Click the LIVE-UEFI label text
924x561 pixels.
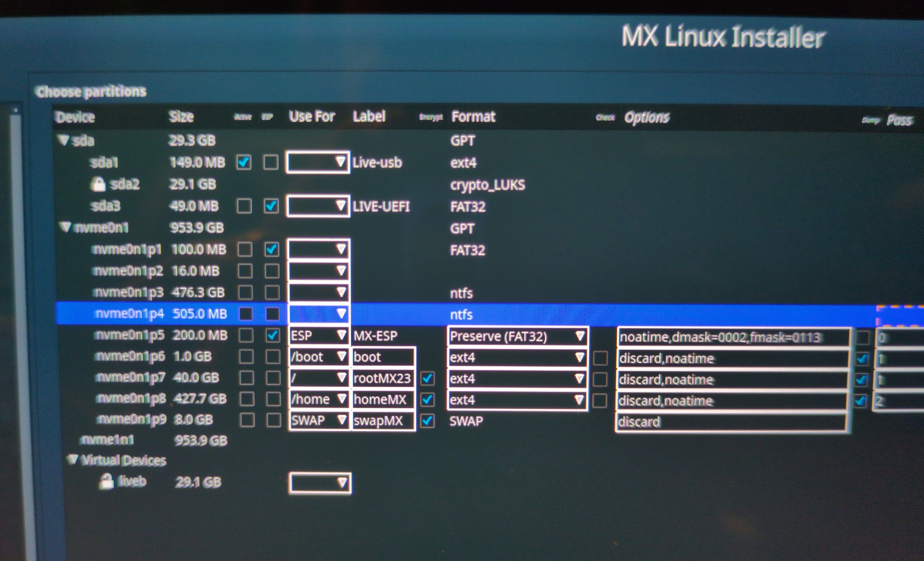(x=381, y=206)
